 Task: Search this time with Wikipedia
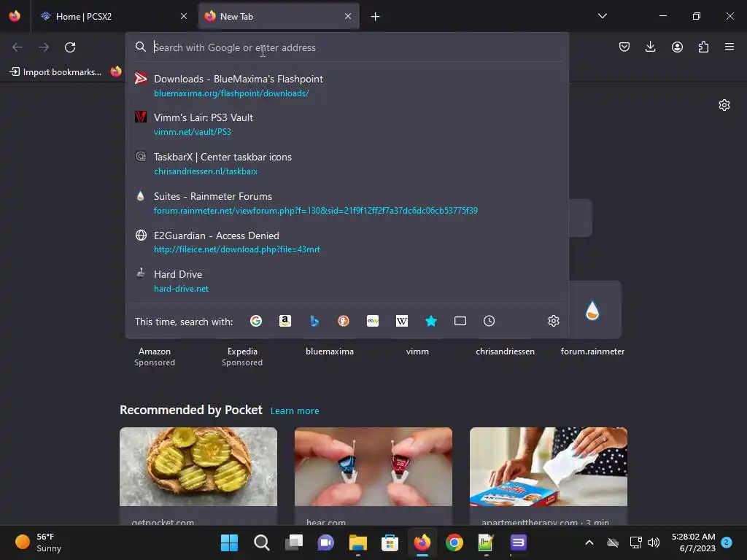pyautogui.click(x=402, y=321)
